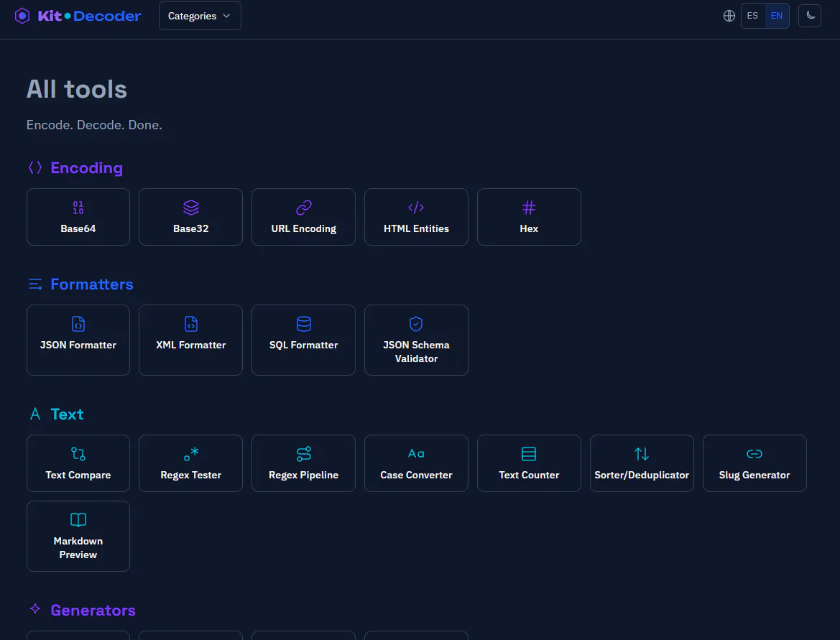Open SQL Formatter label
This screenshot has height=640, width=840.
(304, 345)
